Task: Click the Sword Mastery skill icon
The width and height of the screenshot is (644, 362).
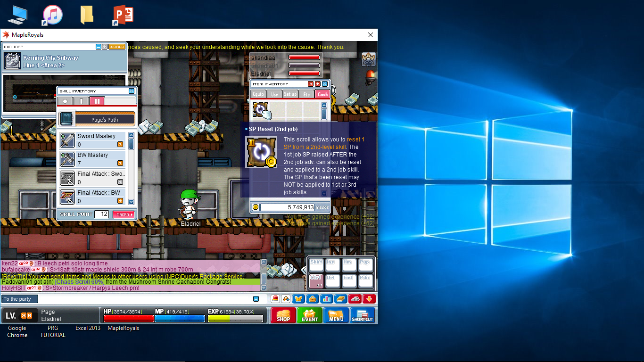Action: tap(67, 140)
